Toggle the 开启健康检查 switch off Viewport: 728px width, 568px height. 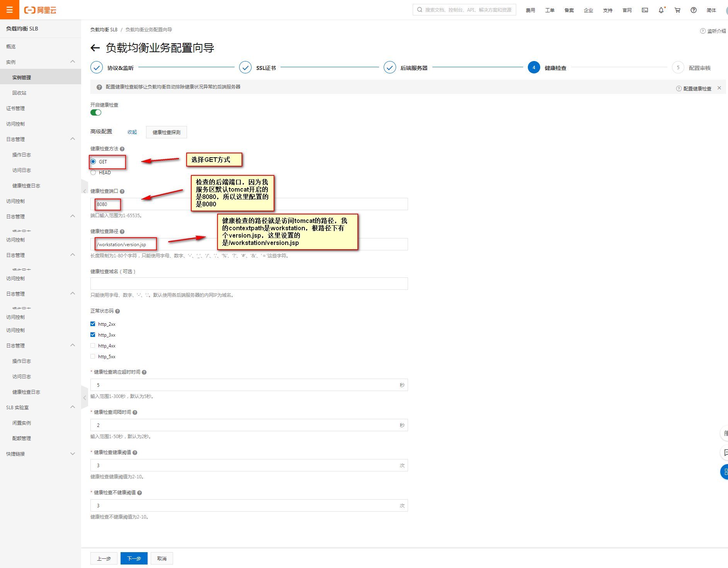[96, 112]
